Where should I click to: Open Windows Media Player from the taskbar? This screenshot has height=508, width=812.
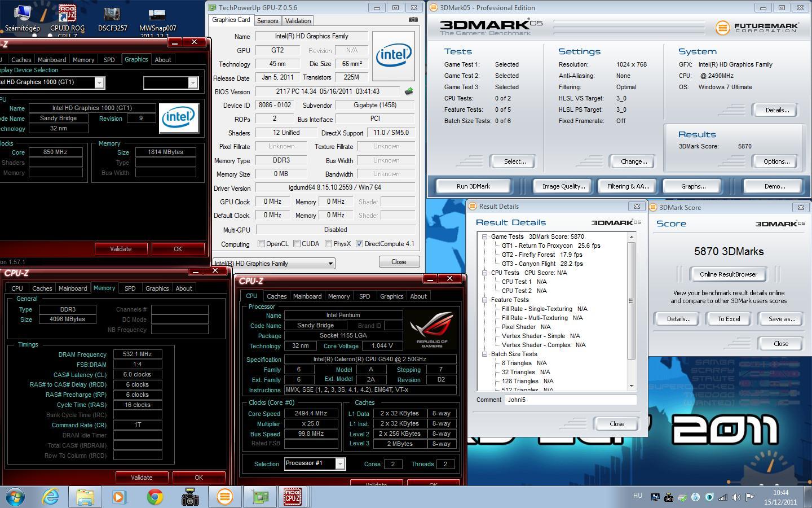tap(119, 497)
